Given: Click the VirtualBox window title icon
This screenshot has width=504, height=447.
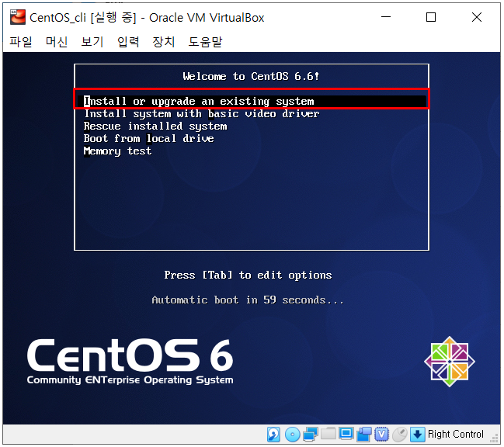Looking at the screenshot, I should pyautogui.click(x=18, y=17).
